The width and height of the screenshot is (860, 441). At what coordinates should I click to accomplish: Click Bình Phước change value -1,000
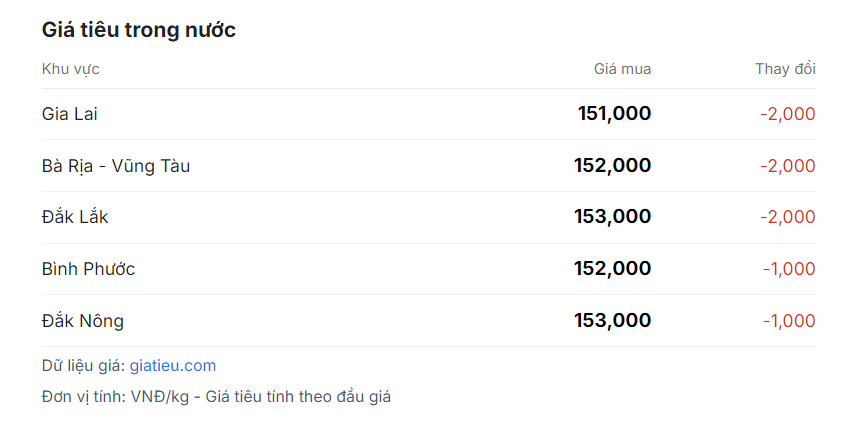click(789, 269)
